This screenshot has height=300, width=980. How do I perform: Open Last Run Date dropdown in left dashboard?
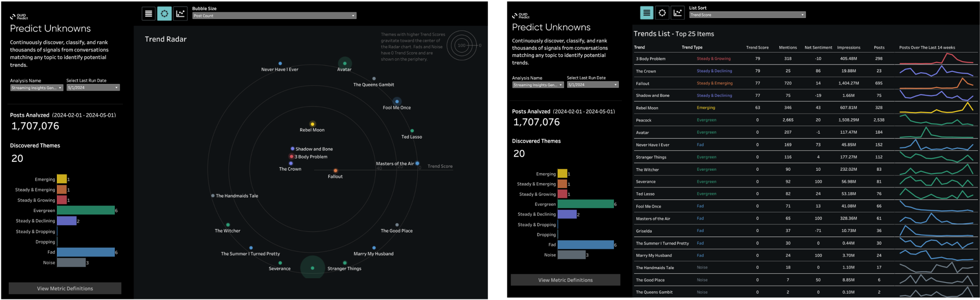tap(93, 88)
